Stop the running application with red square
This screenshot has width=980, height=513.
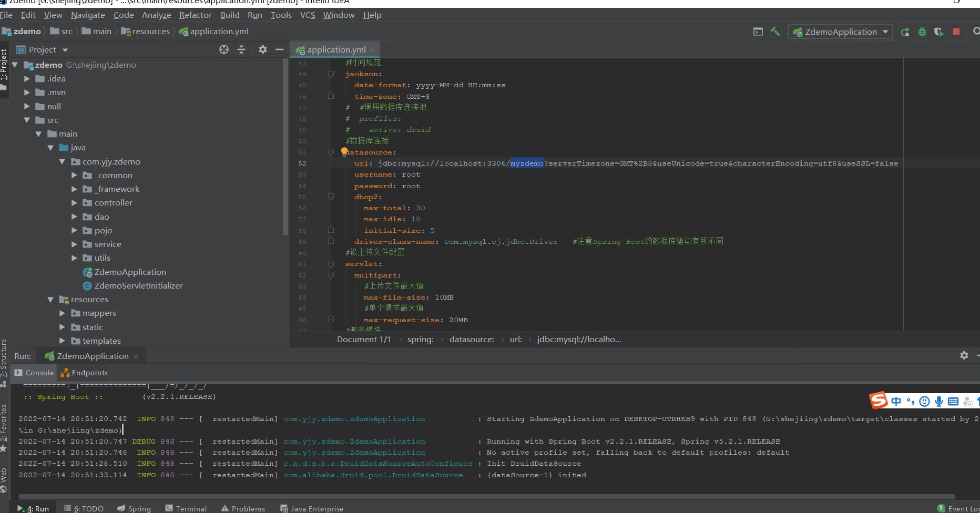pyautogui.click(x=956, y=32)
